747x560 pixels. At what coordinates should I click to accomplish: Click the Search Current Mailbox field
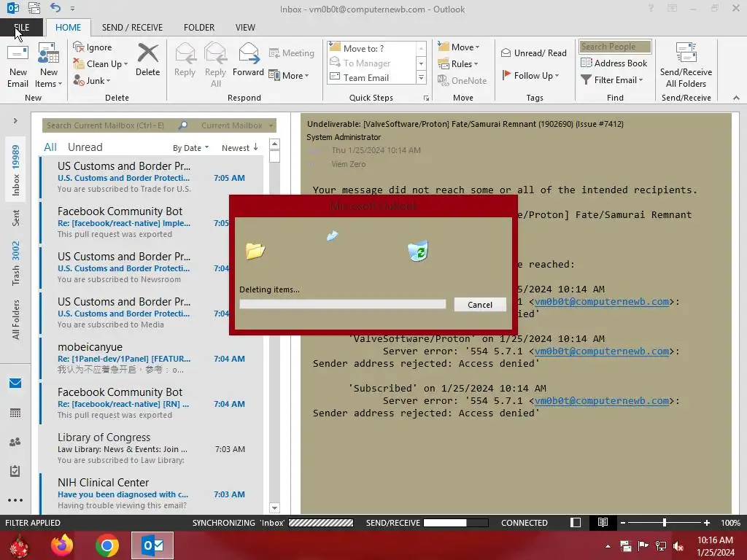(109, 125)
